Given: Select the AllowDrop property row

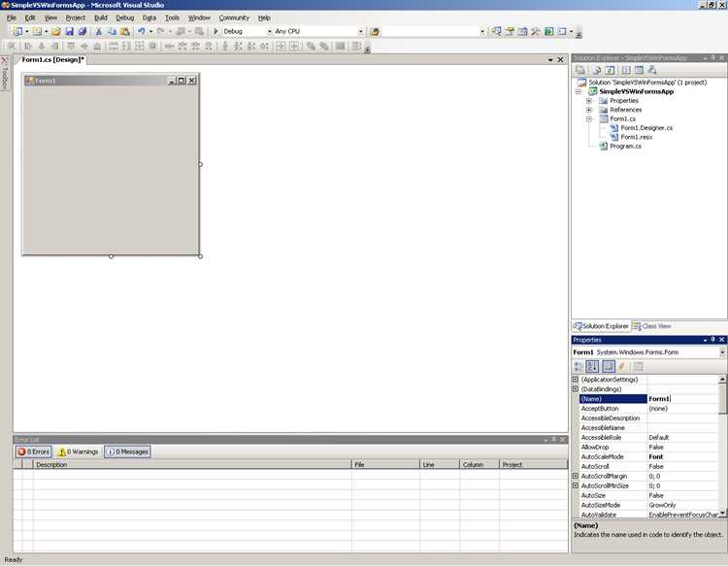Looking at the screenshot, I should click(x=648, y=448).
